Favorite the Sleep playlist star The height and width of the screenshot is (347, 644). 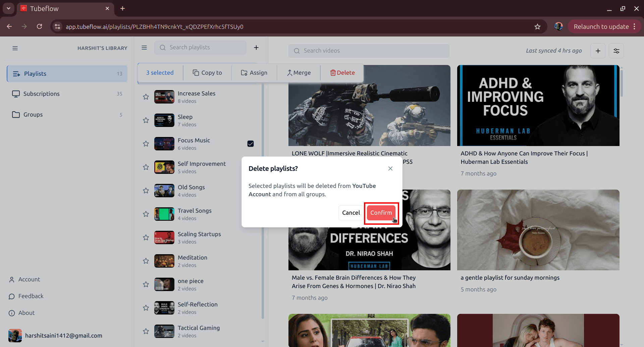click(x=146, y=120)
